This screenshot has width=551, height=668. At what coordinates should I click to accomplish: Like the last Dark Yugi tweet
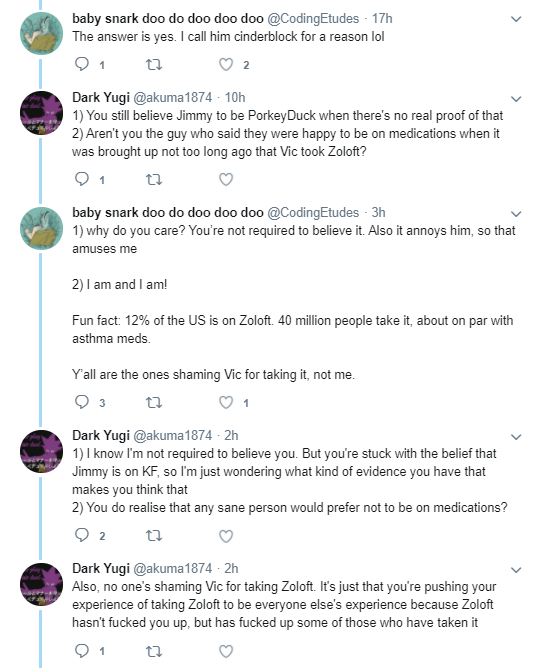(226, 651)
